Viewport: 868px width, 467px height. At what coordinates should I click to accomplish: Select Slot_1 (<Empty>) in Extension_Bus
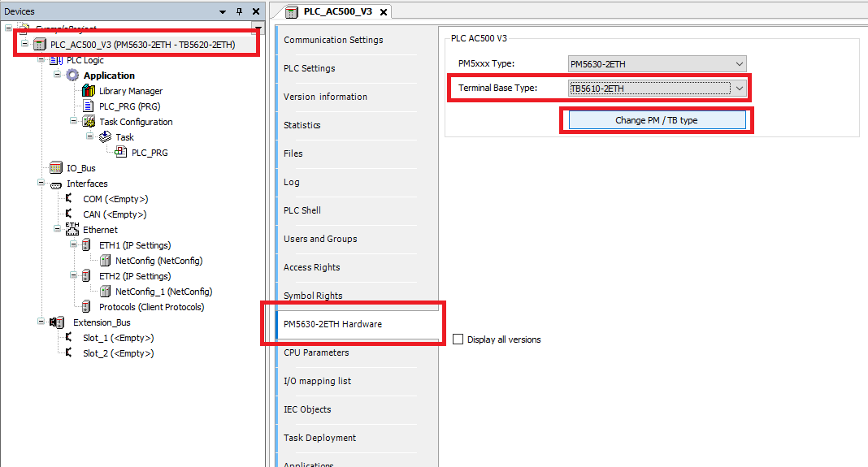click(x=118, y=338)
